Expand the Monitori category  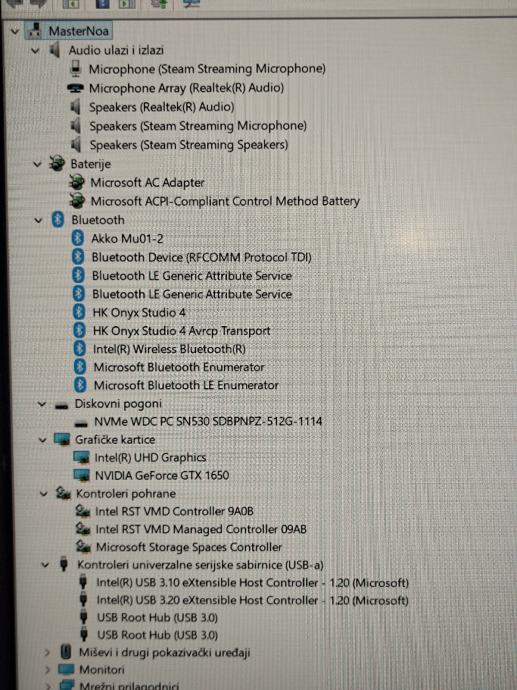click(47, 670)
